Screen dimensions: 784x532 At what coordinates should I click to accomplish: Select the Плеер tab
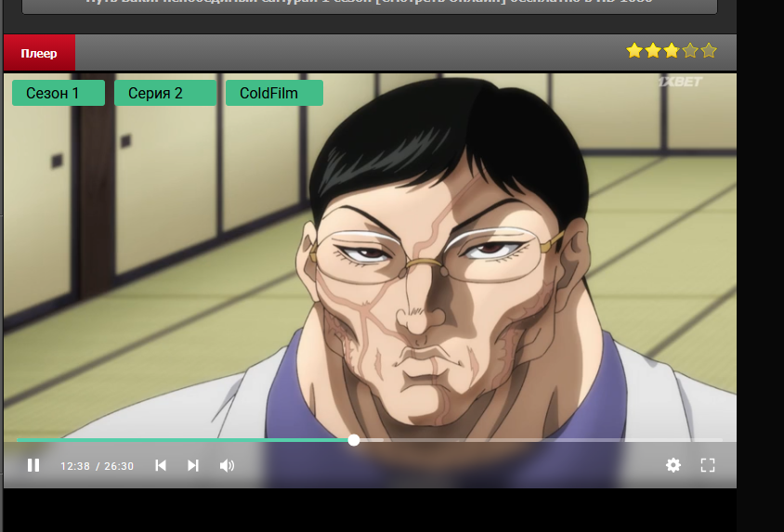coord(39,53)
